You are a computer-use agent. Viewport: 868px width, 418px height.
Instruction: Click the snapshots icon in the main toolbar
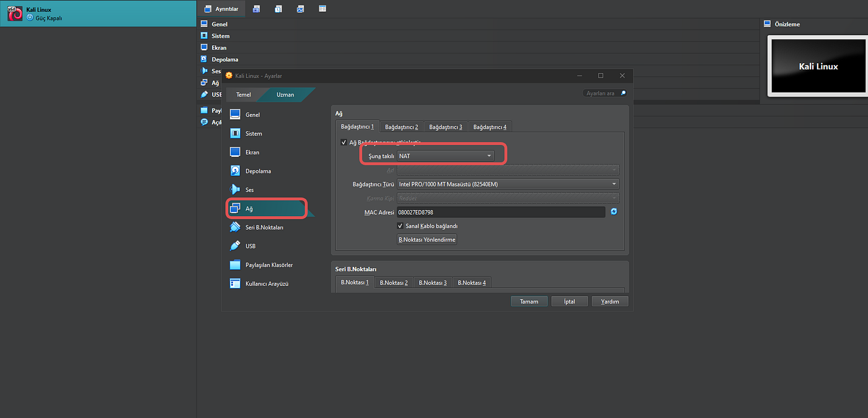pos(257,9)
